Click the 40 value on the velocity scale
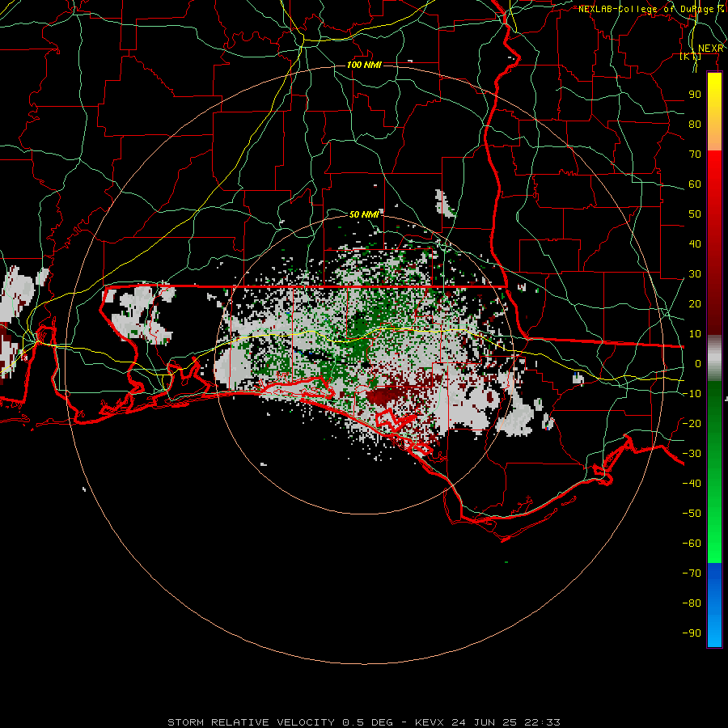 pyautogui.click(x=695, y=243)
